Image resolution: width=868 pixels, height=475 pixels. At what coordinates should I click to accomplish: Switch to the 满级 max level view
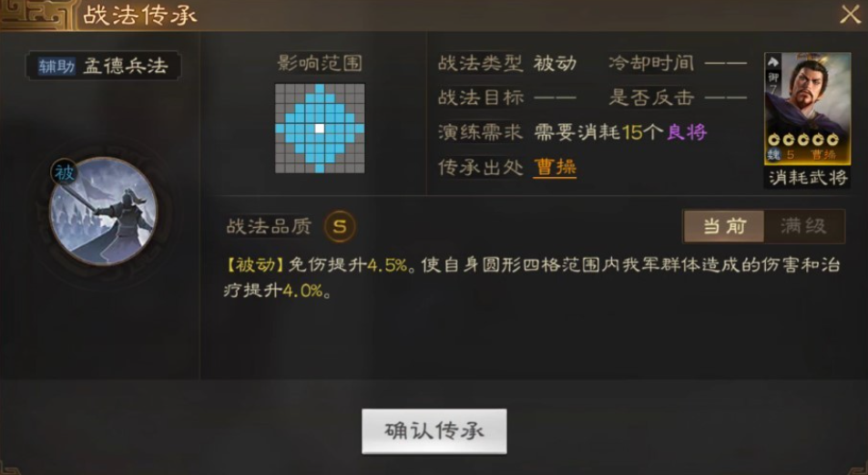click(x=803, y=226)
